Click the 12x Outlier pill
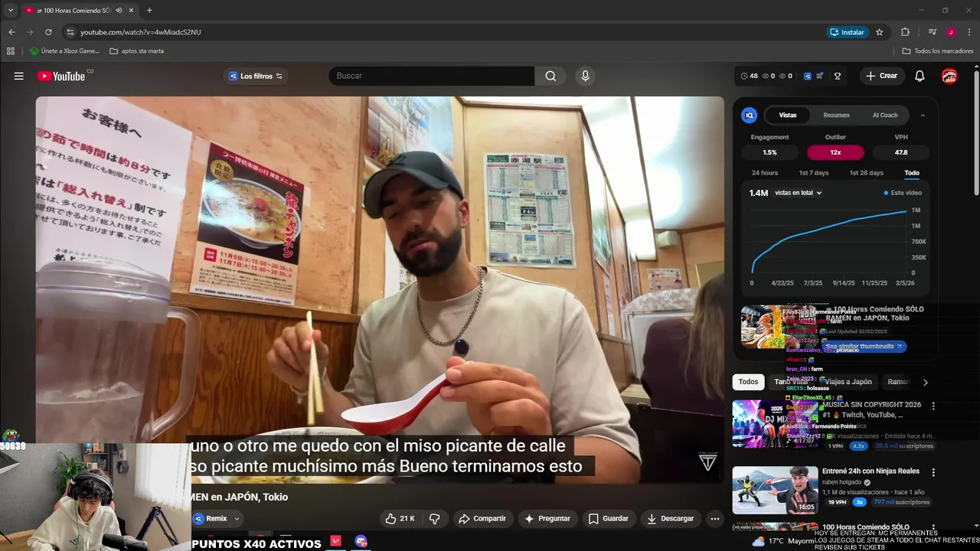980x551 pixels. click(835, 152)
